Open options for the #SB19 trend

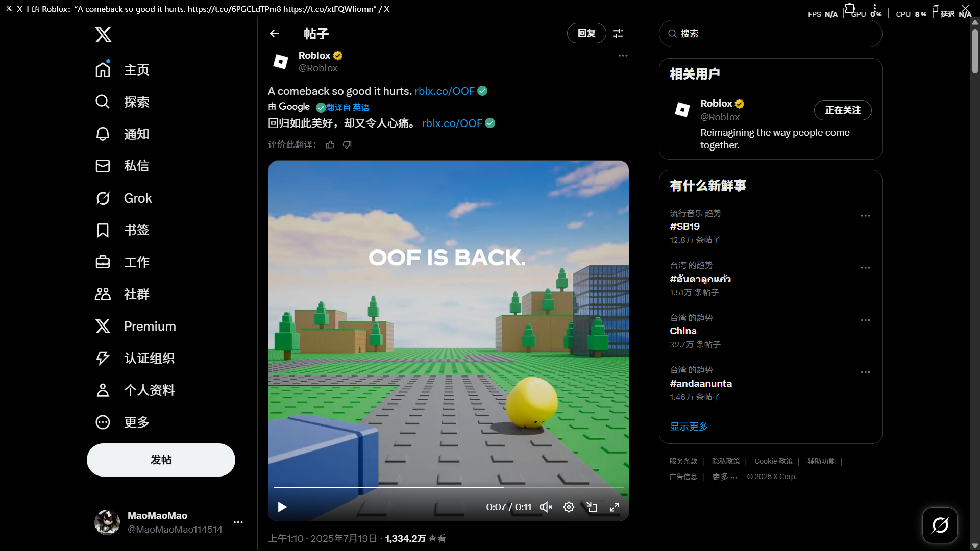tap(865, 215)
